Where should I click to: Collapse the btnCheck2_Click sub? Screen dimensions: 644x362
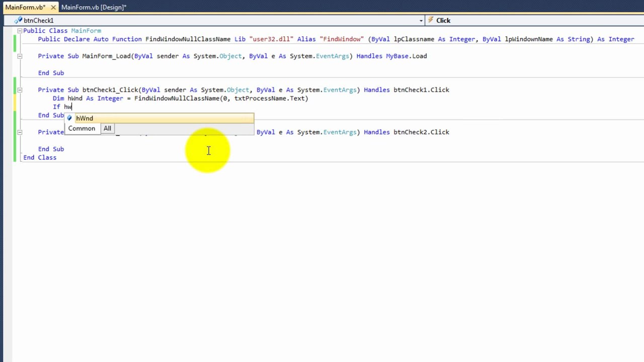point(20,132)
